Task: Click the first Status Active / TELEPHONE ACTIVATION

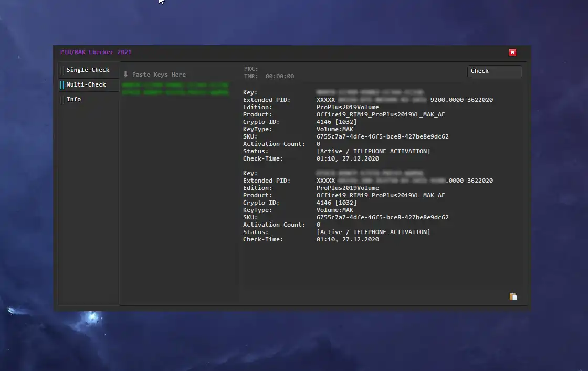Action: (x=373, y=151)
